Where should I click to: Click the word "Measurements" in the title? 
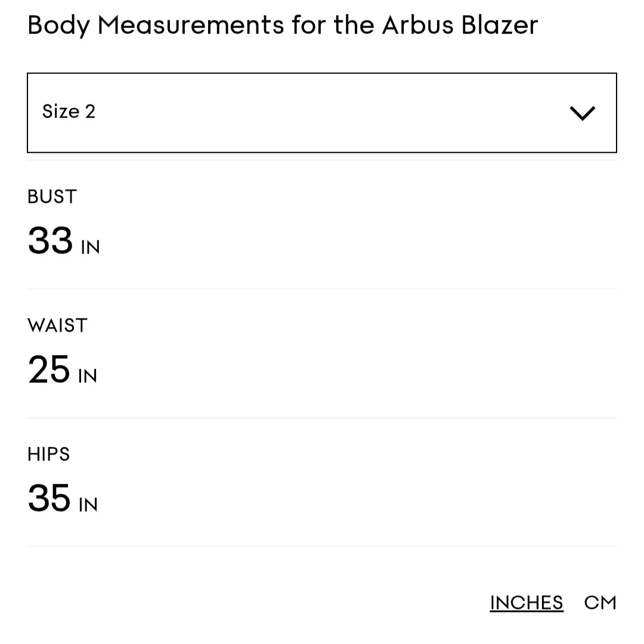[191, 25]
